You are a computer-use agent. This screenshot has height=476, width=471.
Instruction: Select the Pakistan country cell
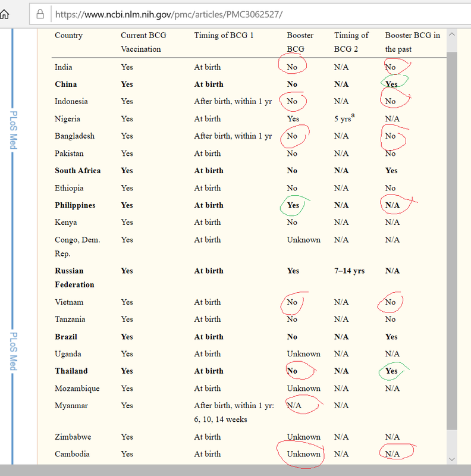[x=69, y=154]
